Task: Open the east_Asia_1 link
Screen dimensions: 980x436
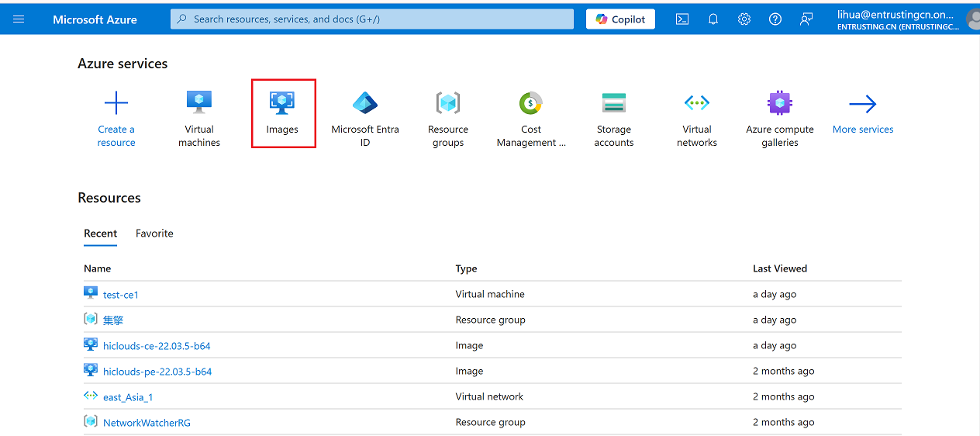Action: (x=128, y=397)
